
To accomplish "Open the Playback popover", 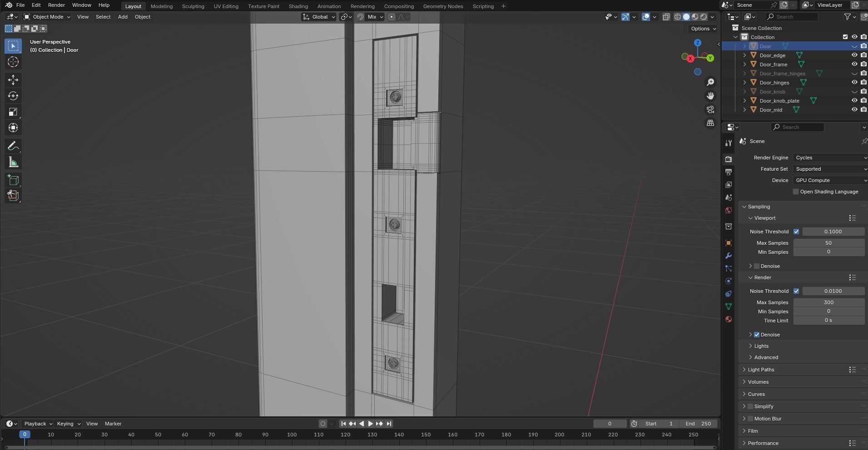I will (38, 424).
